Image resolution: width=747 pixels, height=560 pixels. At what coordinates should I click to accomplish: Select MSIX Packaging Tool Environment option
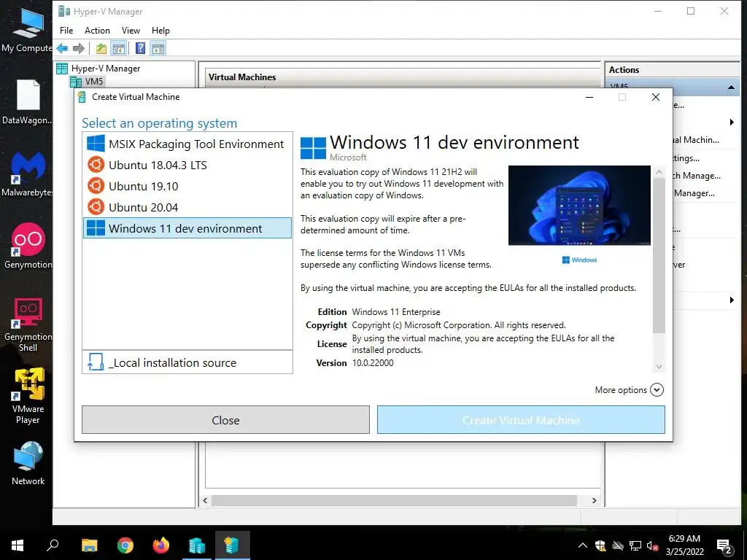click(187, 144)
